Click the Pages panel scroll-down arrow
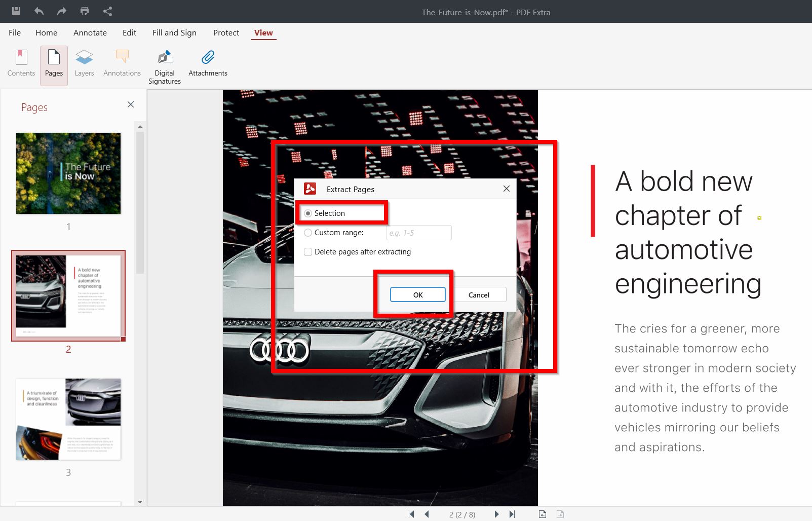 (x=140, y=502)
